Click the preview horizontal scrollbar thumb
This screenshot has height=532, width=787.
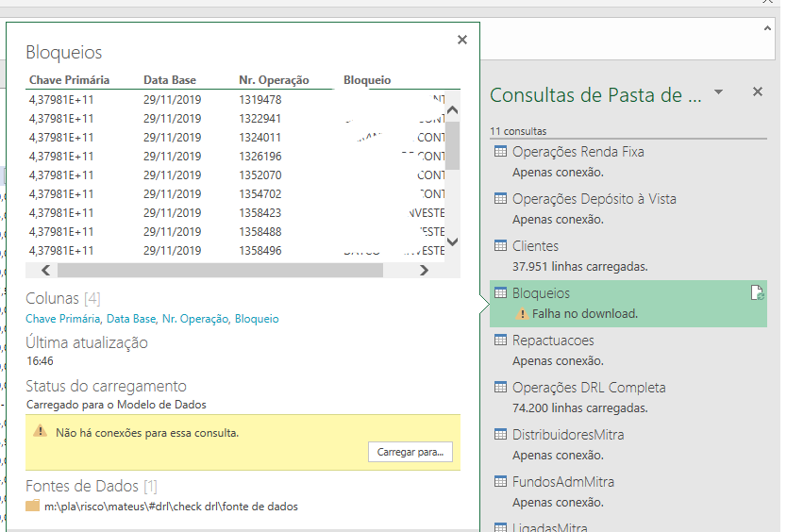tap(220, 271)
